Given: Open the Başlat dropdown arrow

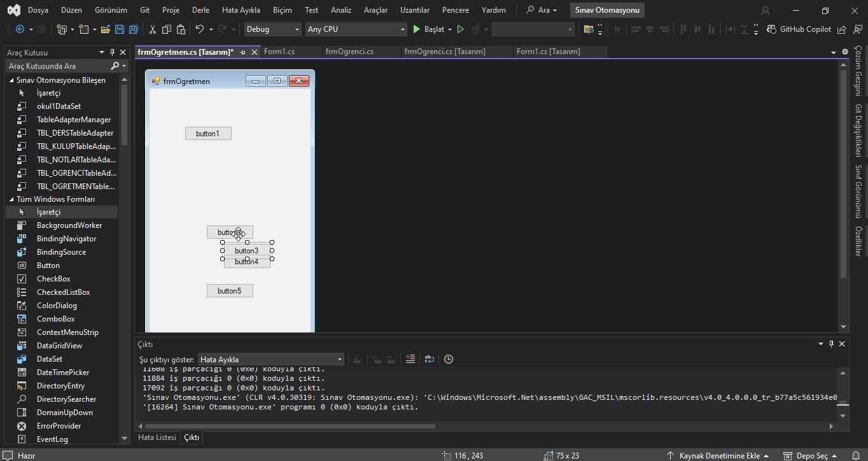Looking at the screenshot, I should pyautogui.click(x=449, y=29).
